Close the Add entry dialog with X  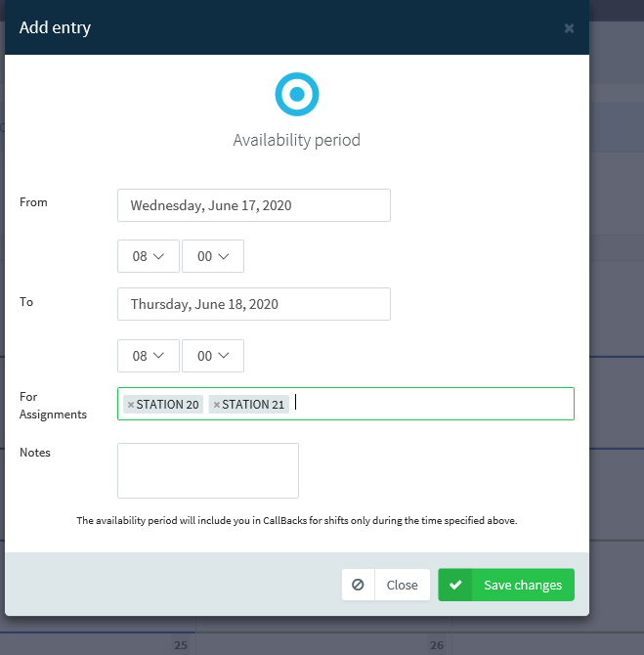[569, 28]
